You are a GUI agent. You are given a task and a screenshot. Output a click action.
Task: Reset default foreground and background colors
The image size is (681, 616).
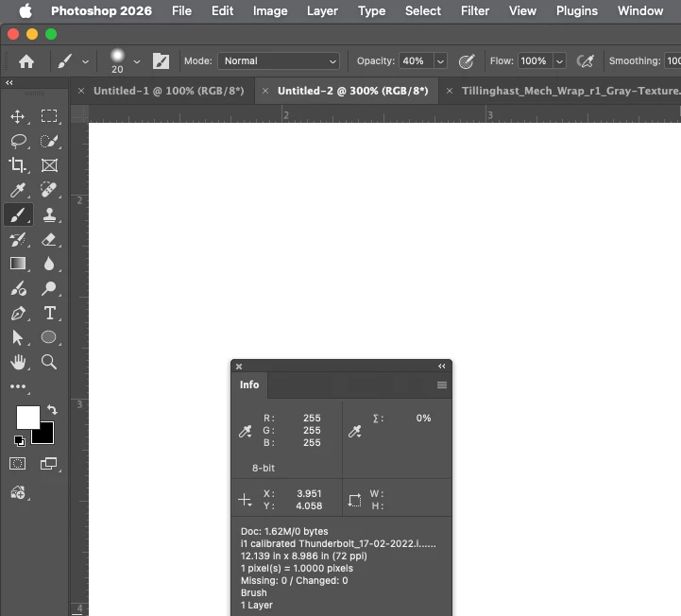[20, 441]
